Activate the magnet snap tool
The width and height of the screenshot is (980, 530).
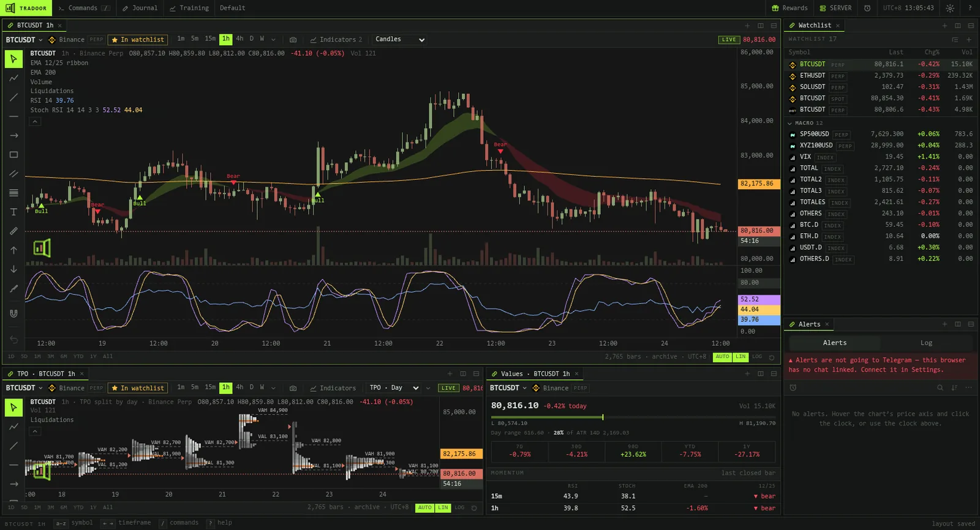(13, 313)
